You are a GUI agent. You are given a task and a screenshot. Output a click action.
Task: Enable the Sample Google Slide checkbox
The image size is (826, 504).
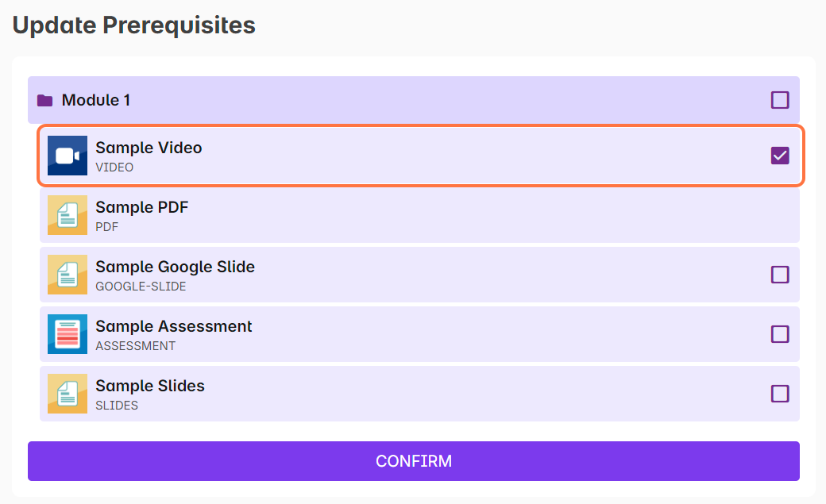779,275
